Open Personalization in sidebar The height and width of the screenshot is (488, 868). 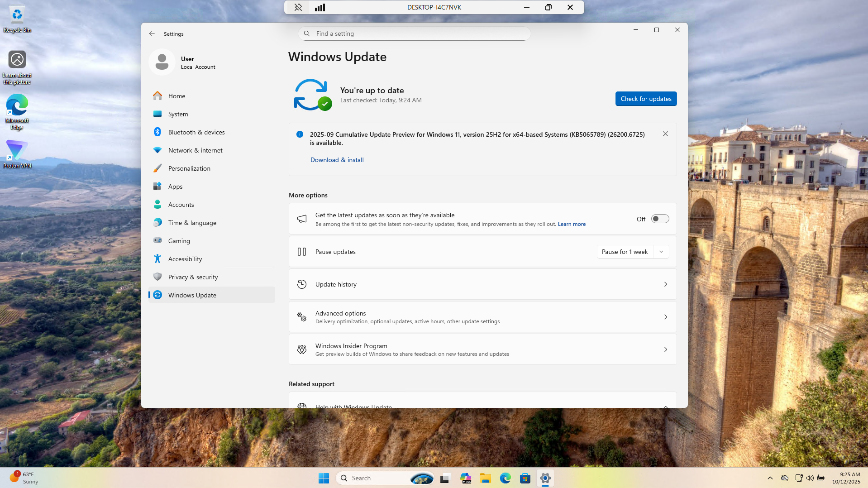click(189, 168)
